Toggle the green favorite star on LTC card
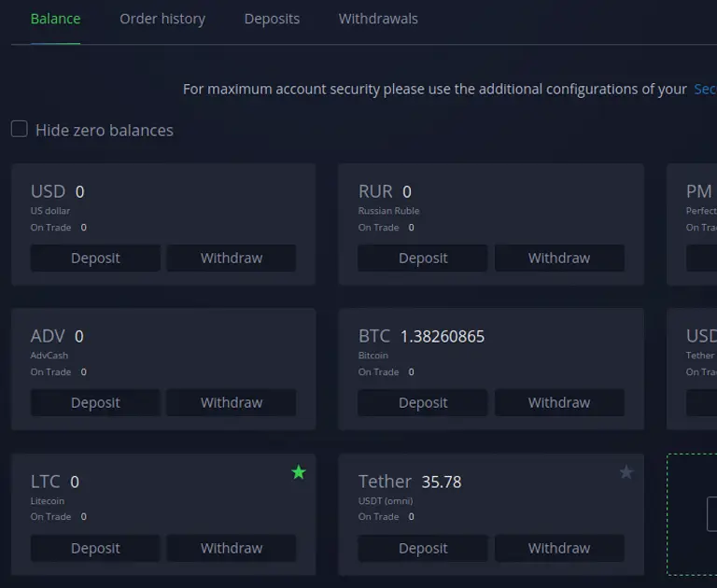Viewport: 717px width, 588px height. point(299,472)
